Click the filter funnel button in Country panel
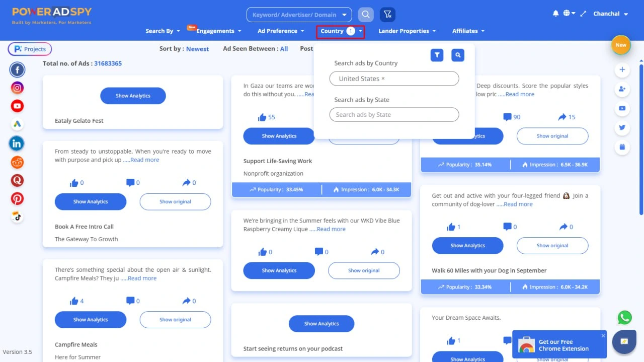Screen dimensions: 644x362 (437, 55)
